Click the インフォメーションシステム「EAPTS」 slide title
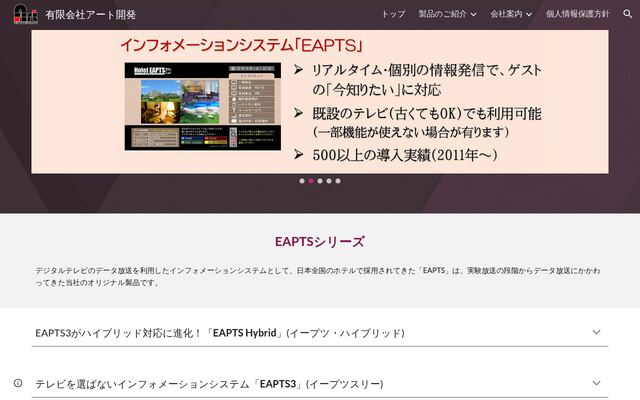Viewport: 640px width, 400px height. (242, 45)
